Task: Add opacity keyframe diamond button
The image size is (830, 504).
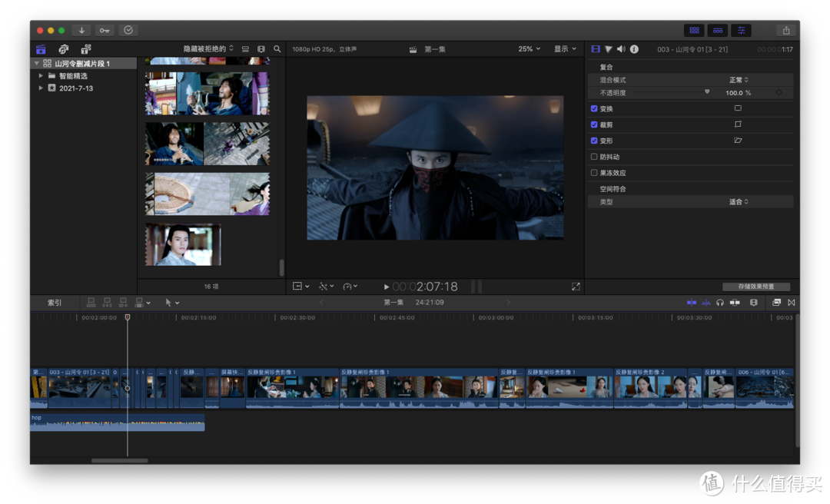Action: coord(779,93)
